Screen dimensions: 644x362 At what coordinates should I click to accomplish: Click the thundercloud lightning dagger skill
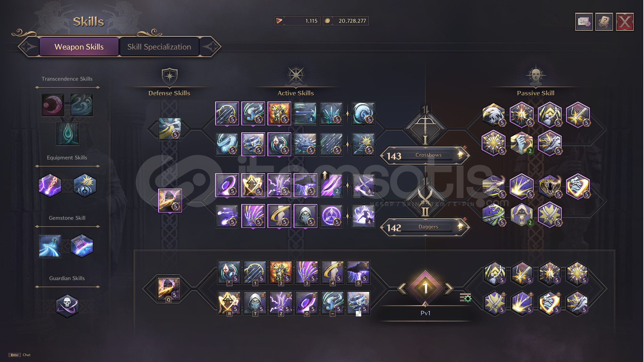(x=305, y=185)
